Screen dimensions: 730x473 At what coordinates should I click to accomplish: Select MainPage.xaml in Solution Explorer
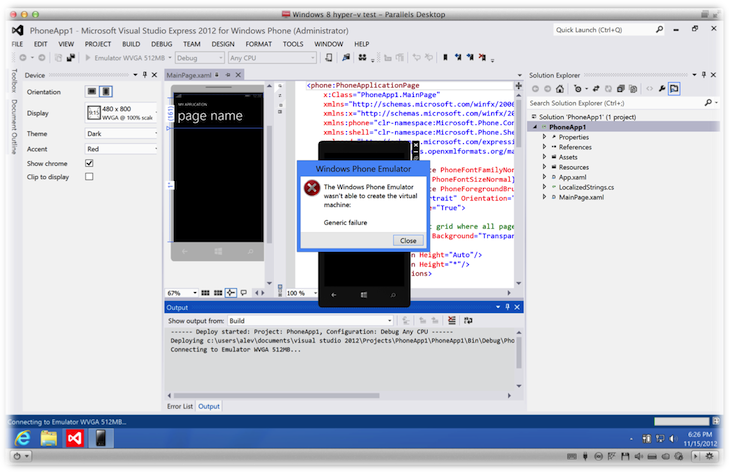[x=581, y=197]
